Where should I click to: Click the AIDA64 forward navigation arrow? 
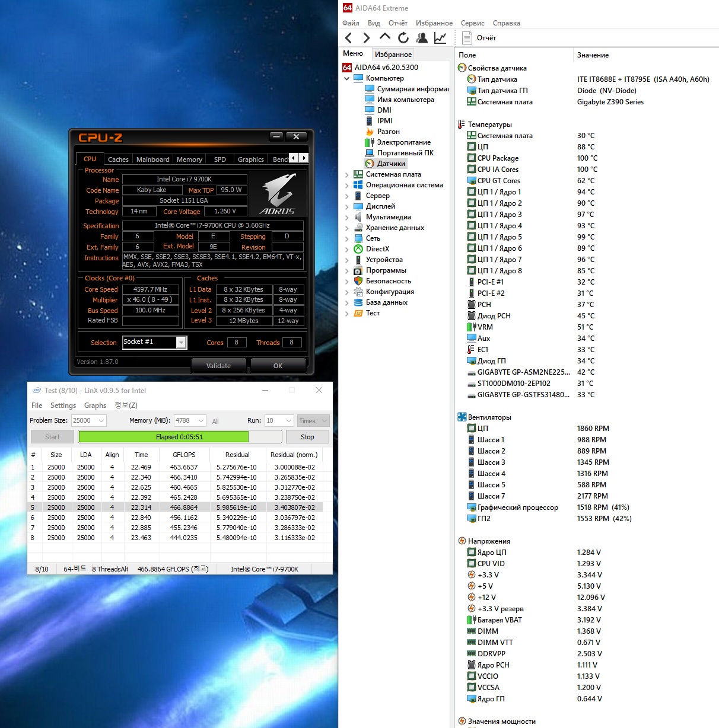366,38
